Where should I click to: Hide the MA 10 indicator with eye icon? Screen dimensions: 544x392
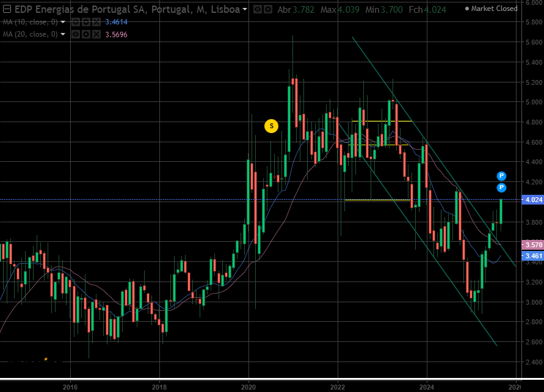[x=76, y=23]
